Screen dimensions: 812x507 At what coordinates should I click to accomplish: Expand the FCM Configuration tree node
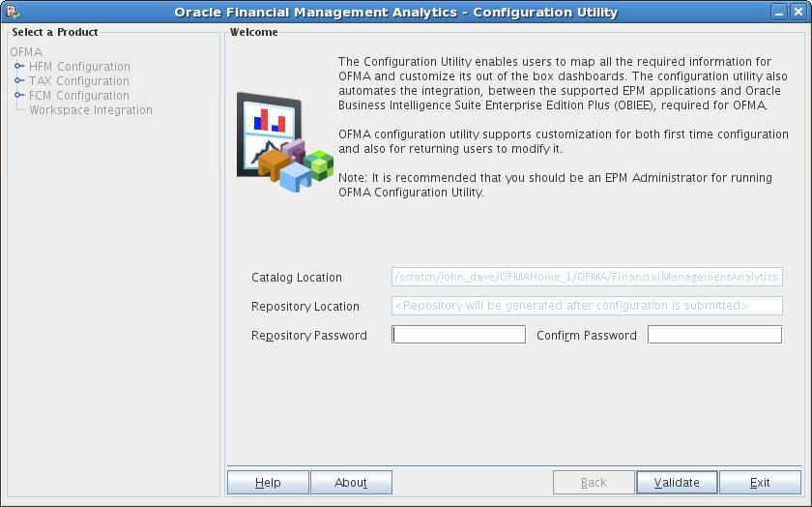pos(19,95)
